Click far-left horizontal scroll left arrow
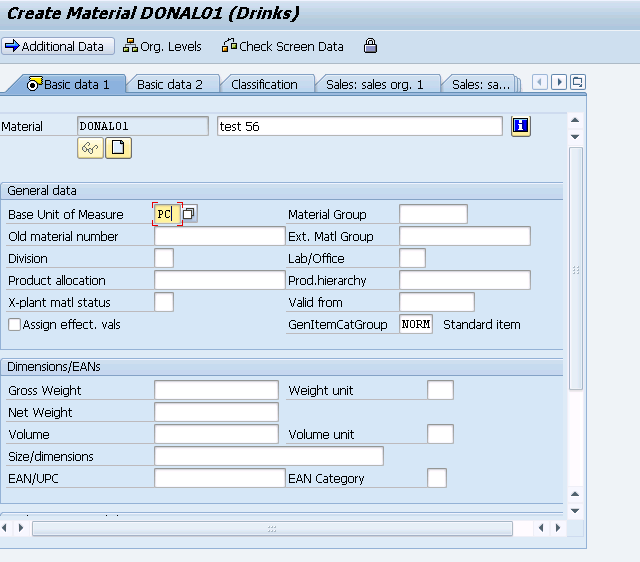Screen dimensions: 640x562 coord(4,528)
